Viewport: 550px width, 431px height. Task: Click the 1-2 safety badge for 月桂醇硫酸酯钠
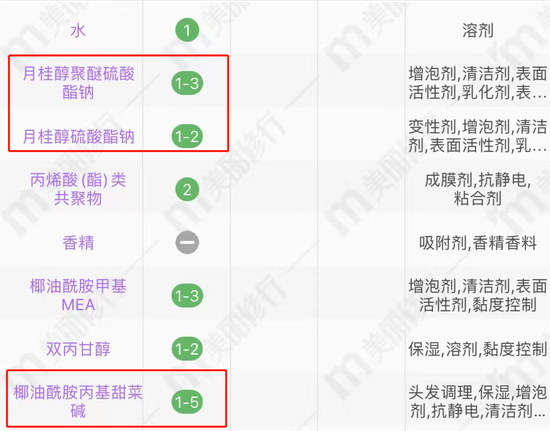click(x=187, y=136)
